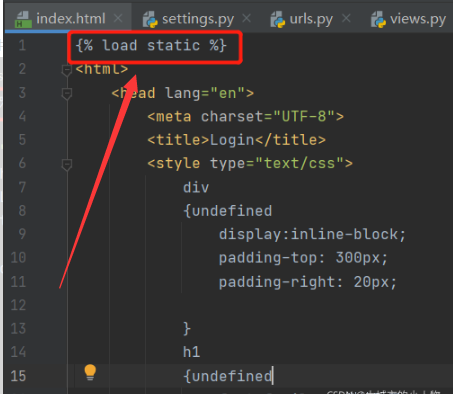Click the HTML file icon on index.html tab
Viewport: 453px width, 394px height.
[x=23, y=19]
